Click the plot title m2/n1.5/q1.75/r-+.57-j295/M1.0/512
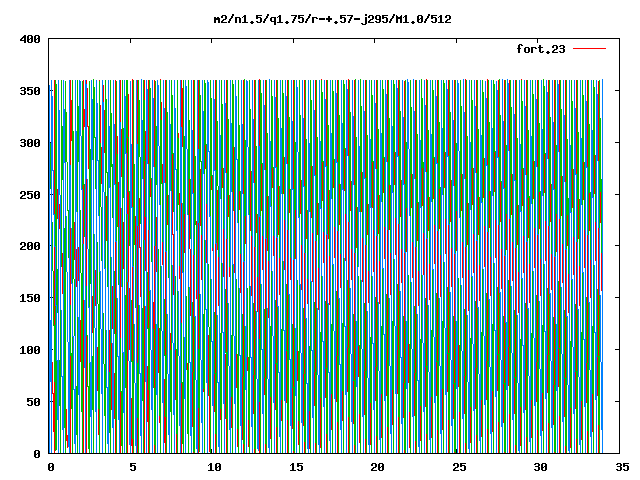Screen dimensions: 640x480 point(333,19)
